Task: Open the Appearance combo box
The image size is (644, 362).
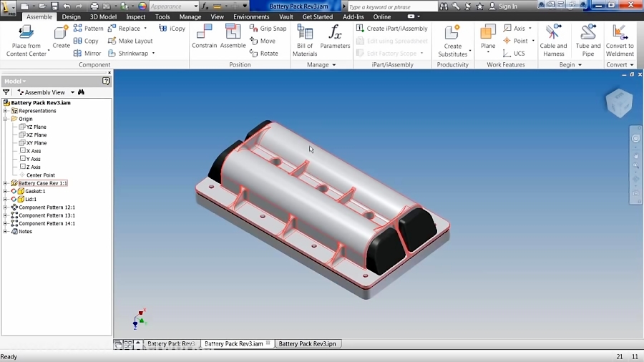Action: (x=174, y=6)
